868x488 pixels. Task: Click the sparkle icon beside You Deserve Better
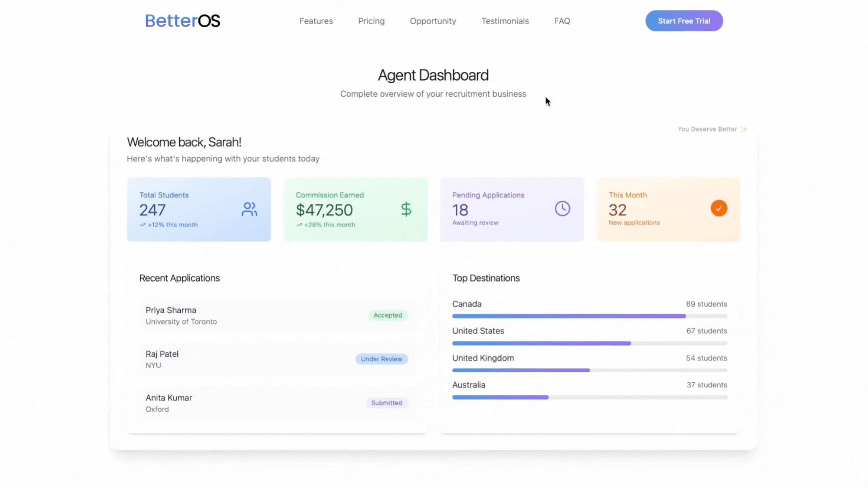point(744,129)
